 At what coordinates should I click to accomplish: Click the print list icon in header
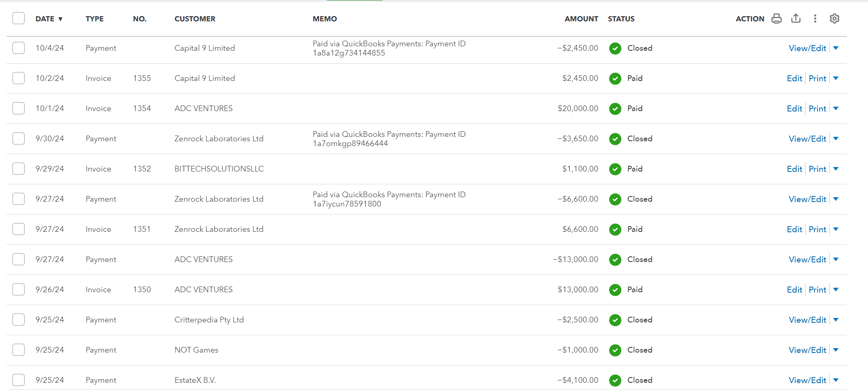(777, 19)
